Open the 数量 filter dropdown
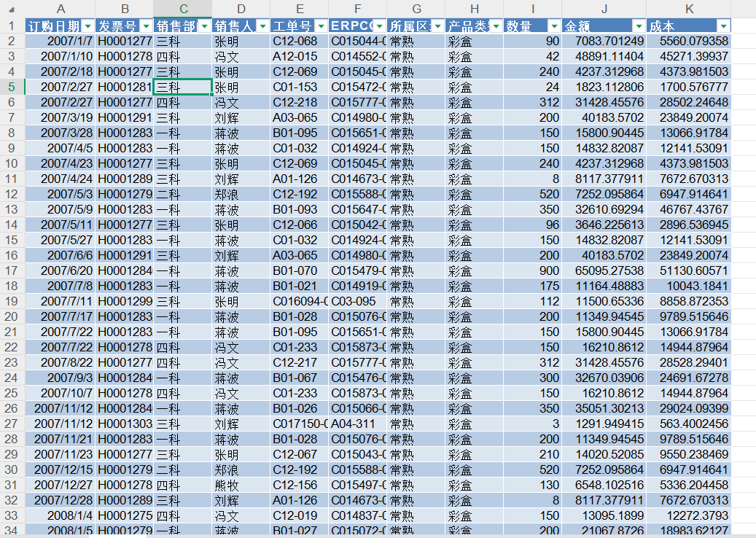 (555, 26)
